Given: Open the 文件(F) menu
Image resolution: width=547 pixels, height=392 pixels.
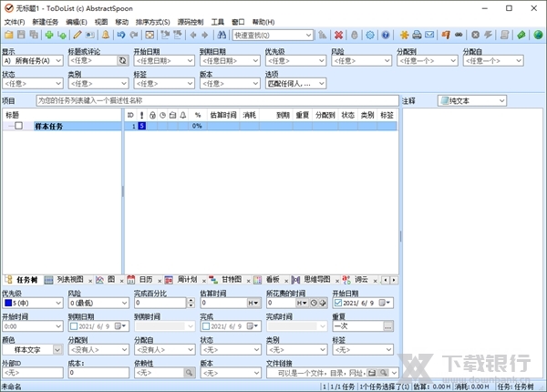Looking at the screenshot, I should click(15, 22).
